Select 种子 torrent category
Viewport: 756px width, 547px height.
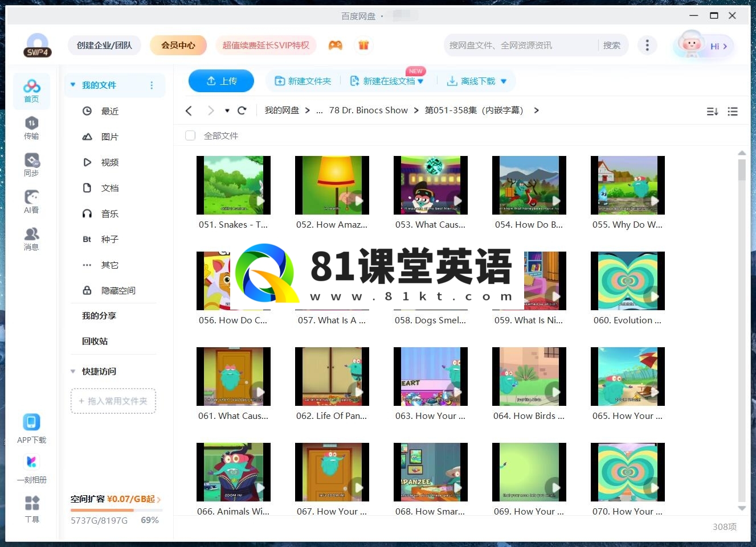111,239
